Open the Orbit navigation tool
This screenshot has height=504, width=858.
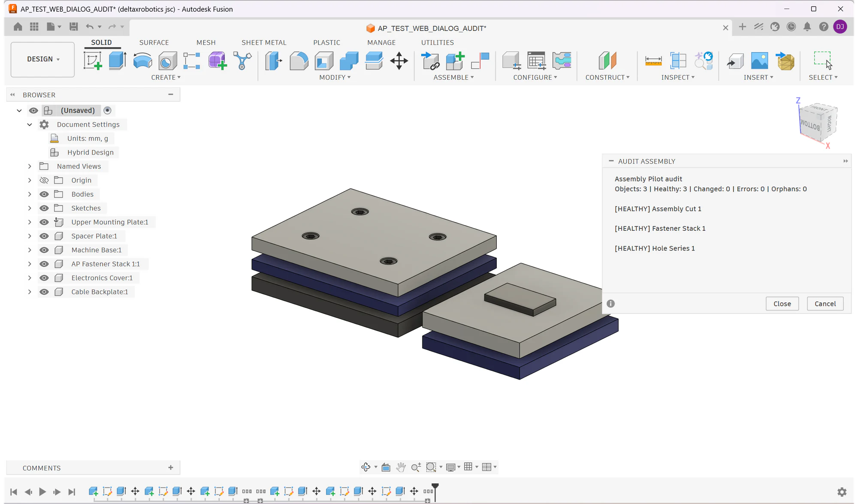pyautogui.click(x=366, y=467)
